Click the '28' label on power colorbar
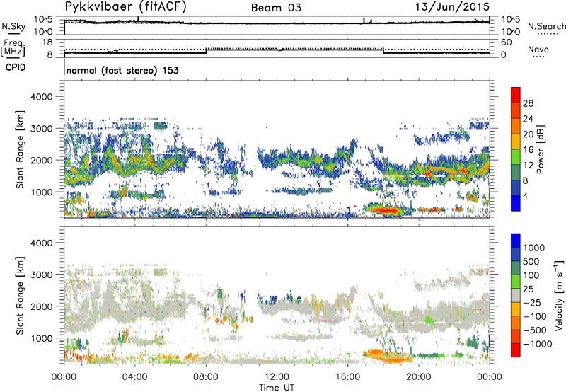566x392 pixels. 528,103
